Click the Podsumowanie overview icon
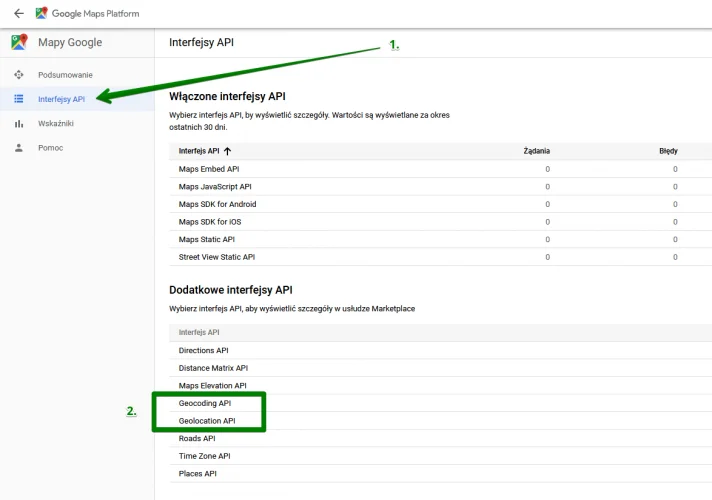Screen dimensions: 712x500 click(x=19, y=74)
